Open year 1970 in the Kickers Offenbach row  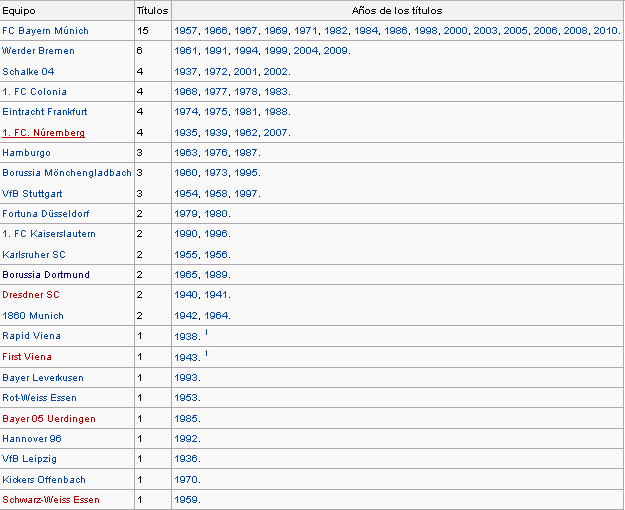[186, 480]
